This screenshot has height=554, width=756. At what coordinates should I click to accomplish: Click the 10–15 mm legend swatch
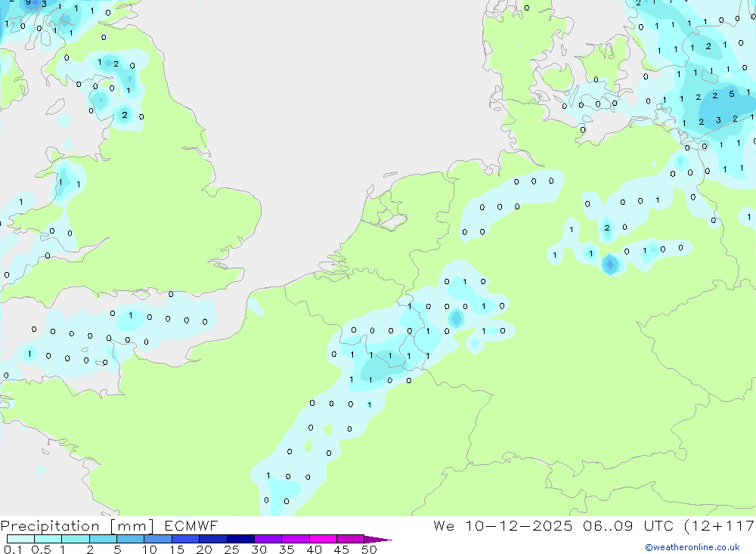158,539
